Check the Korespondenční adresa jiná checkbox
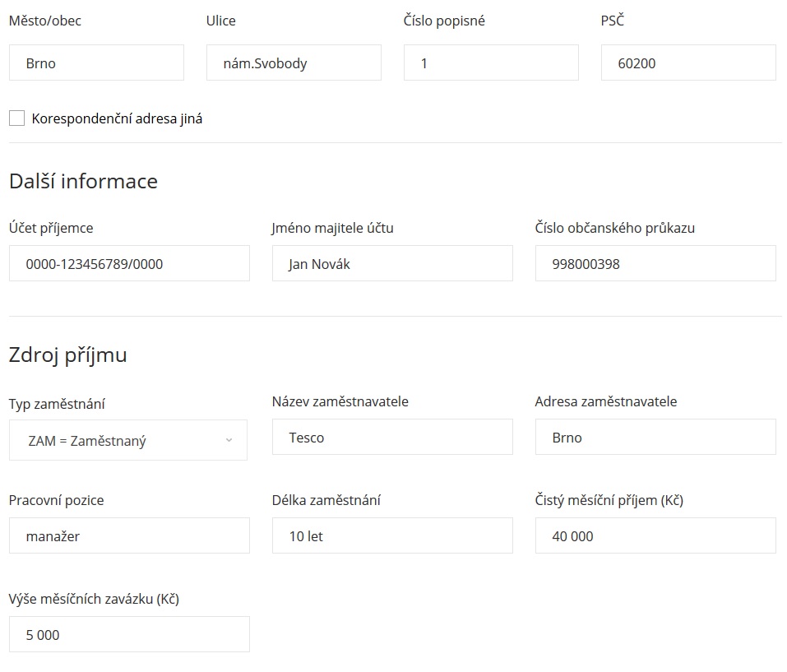This screenshot has width=787, height=672. (16, 118)
